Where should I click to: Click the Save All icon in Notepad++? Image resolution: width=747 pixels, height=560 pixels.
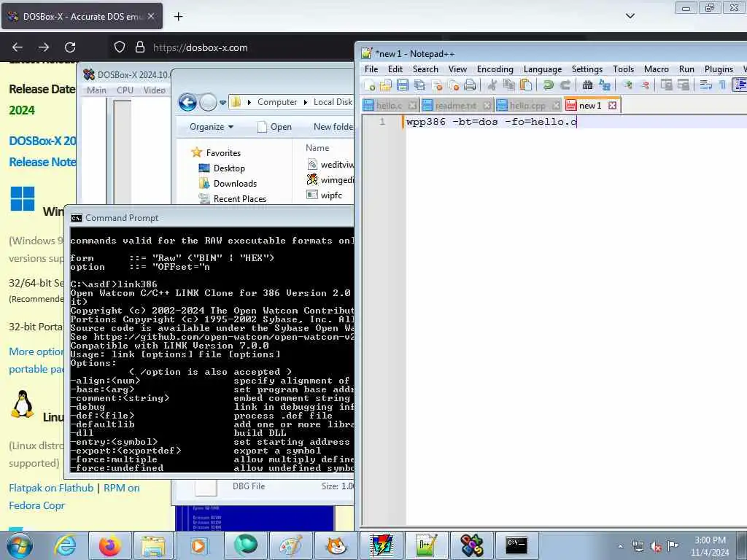(419, 85)
